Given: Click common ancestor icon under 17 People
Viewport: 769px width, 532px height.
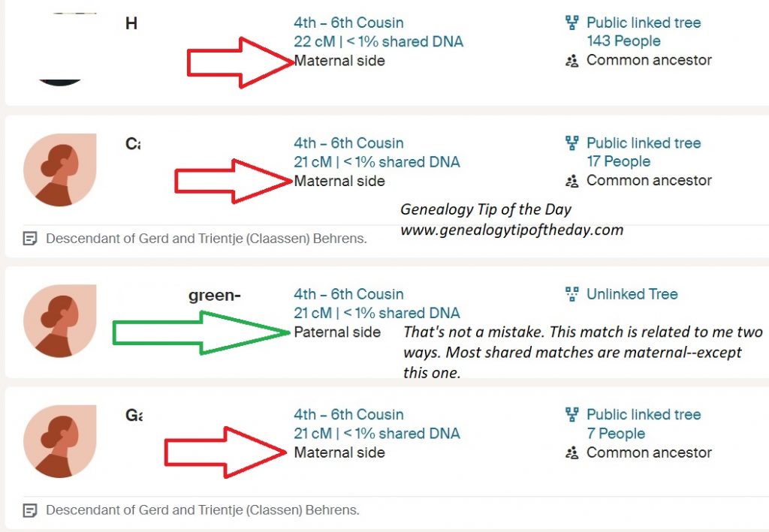Looking at the screenshot, I should pos(572,181).
